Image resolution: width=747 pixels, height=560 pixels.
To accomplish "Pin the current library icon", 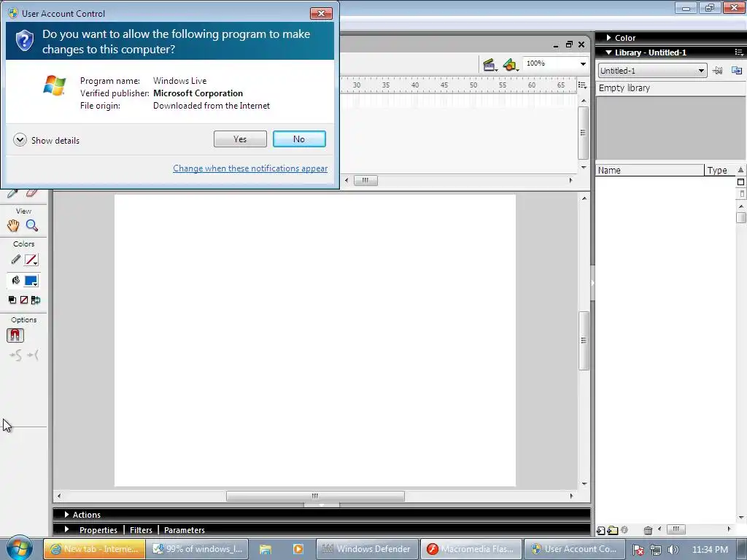I will (718, 71).
